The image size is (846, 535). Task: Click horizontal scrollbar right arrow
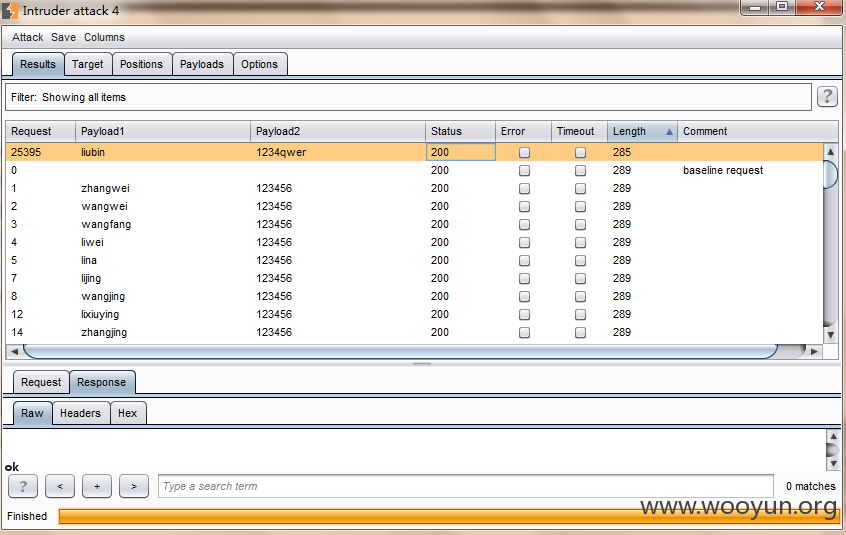click(x=814, y=351)
